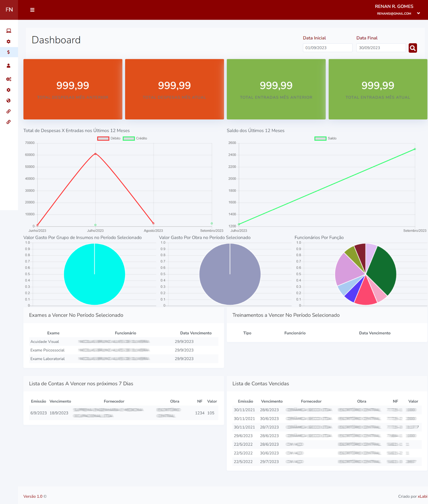Select the Exame Laboratorial row
The image size is (428, 504).
[124, 359]
